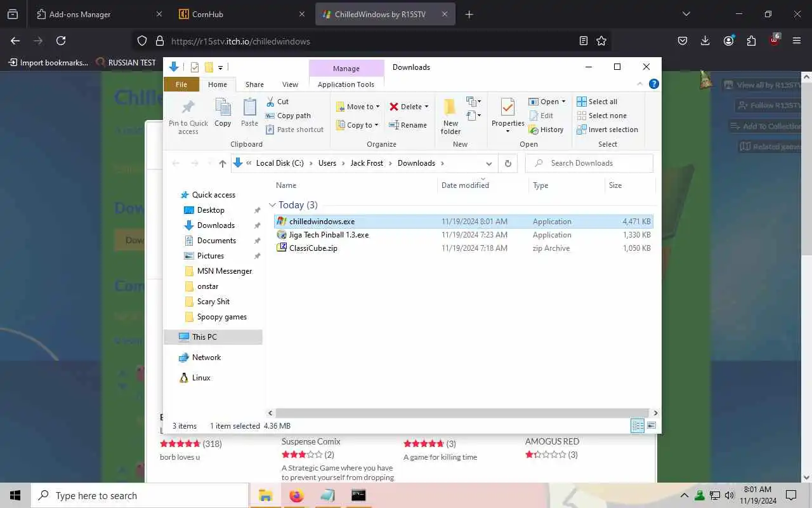Expand the Copy to dropdown
This screenshot has height=508, width=812.
click(377, 125)
